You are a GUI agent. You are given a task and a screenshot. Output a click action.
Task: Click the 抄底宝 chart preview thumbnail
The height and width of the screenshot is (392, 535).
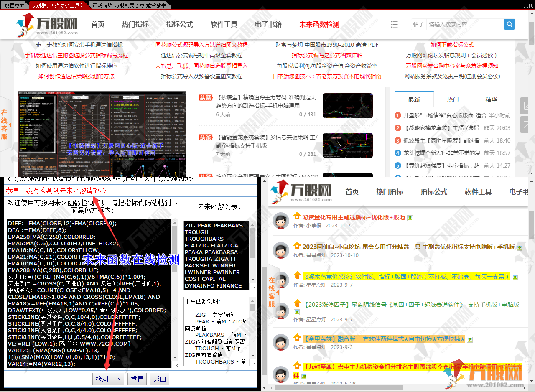(x=347, y=106)
